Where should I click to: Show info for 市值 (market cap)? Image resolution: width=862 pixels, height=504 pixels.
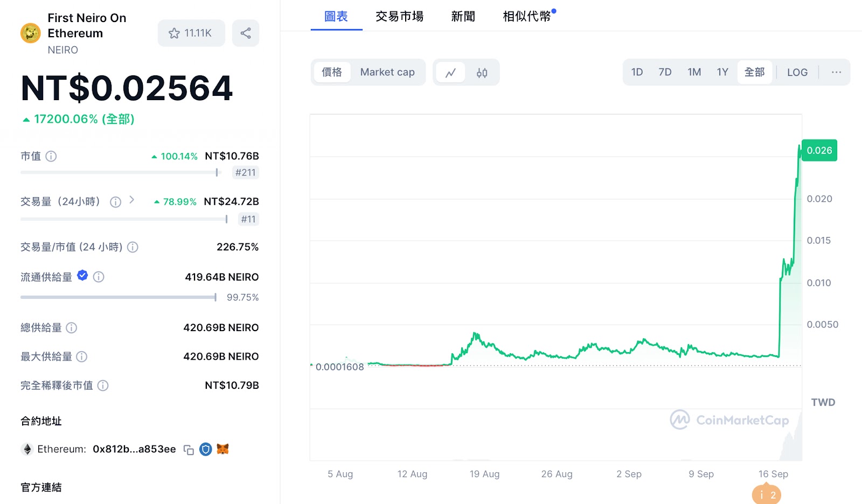click(51, 156)
